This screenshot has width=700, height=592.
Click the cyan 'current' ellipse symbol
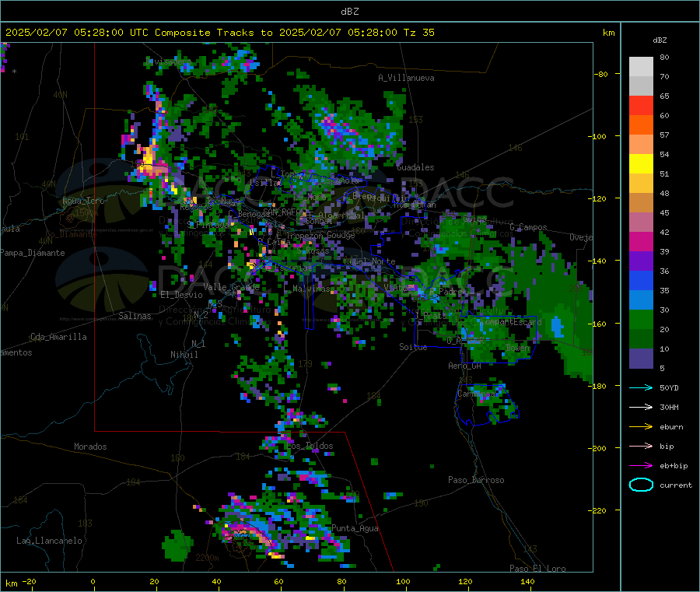pos(641,485)
